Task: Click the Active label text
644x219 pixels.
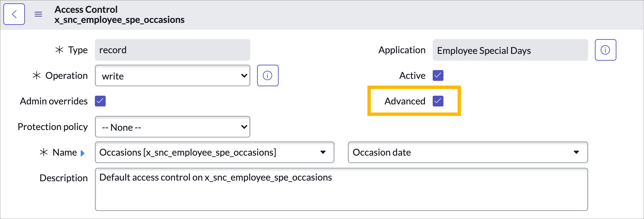Action: pyautogui.click(x=412, y=75)
